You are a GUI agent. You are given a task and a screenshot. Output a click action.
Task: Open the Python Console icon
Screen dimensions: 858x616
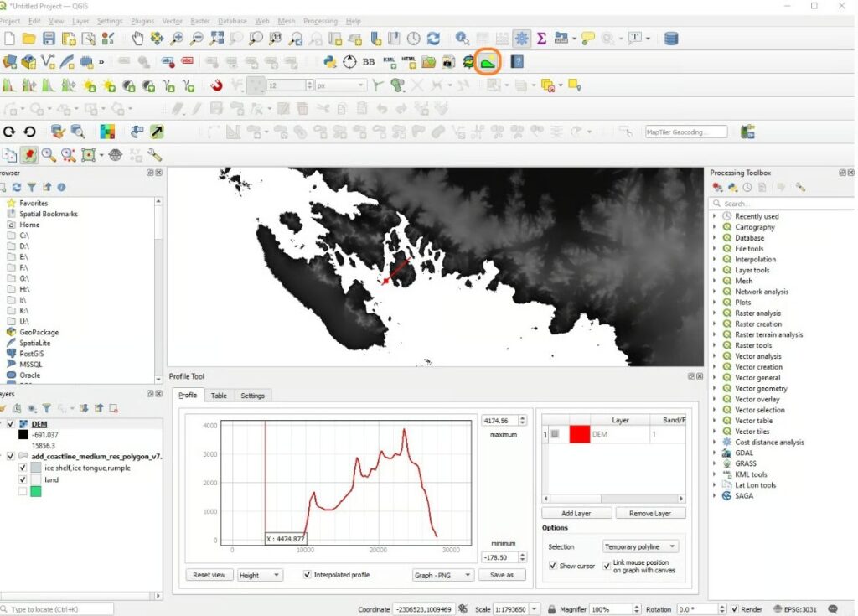point(329,62)
